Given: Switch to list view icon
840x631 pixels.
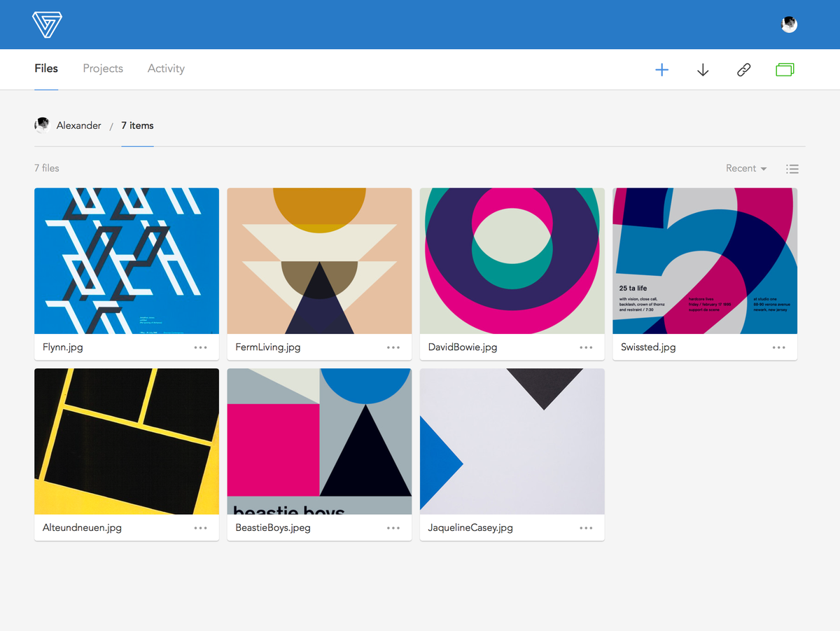Looking at the screenshot, I should pyautogui.click(x=792, y=169).
